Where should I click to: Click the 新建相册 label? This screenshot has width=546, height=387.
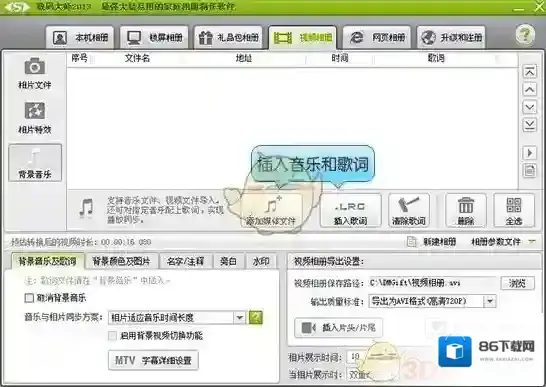point(439,241)
